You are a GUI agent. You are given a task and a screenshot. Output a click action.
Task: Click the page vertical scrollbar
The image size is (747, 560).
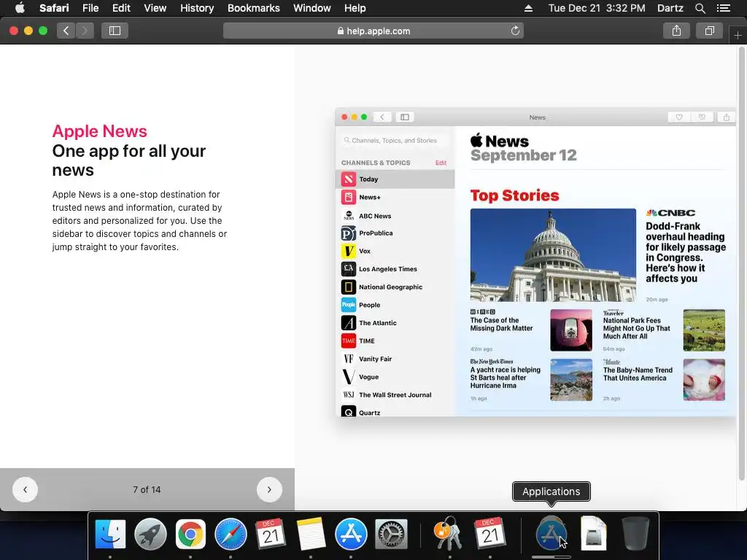click(741, 262)
